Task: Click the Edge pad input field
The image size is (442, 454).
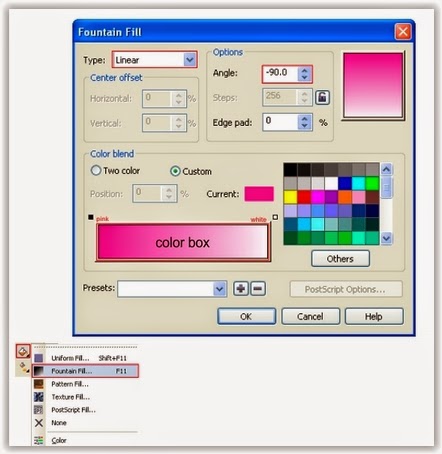Action: 280,122
